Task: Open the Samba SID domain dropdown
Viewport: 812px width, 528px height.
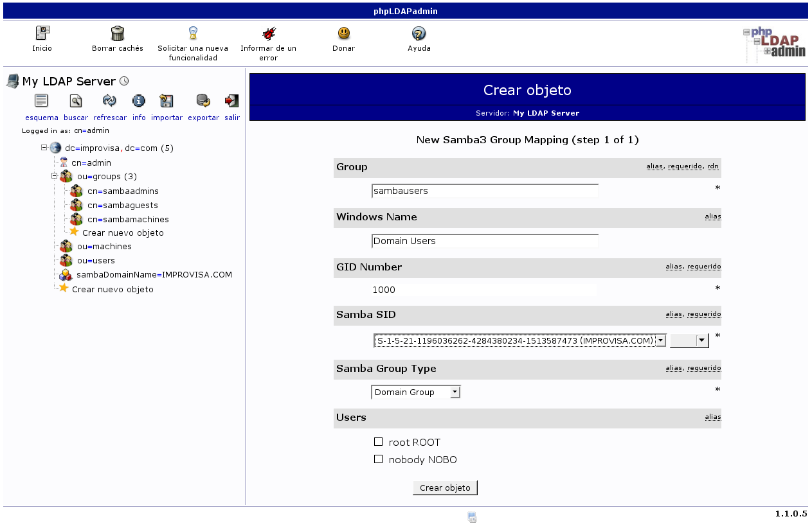Action: pyautogui.click(x=520, y=340)
